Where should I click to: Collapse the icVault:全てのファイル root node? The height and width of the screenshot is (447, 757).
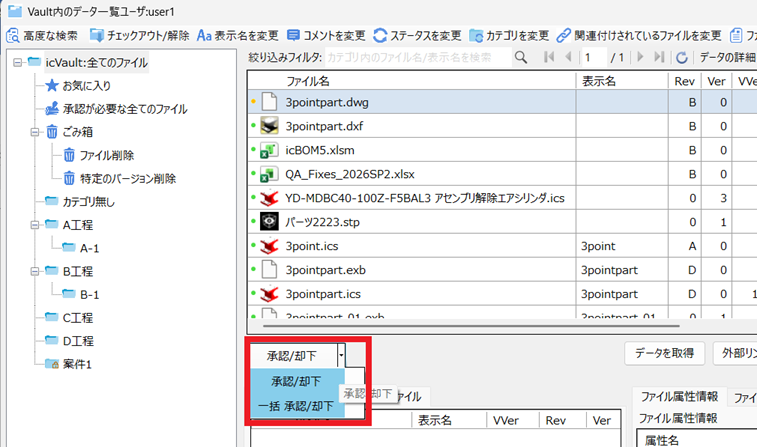click(18, 62)
